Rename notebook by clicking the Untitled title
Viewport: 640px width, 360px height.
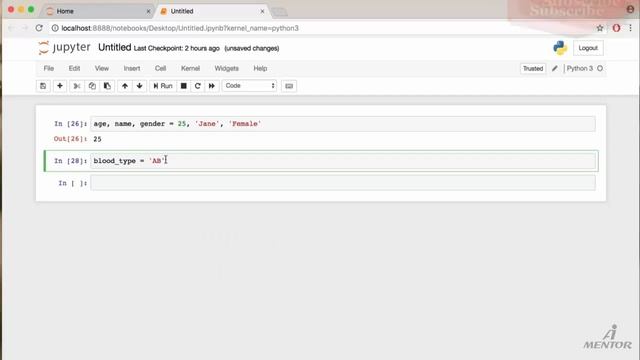click(115, 47)
